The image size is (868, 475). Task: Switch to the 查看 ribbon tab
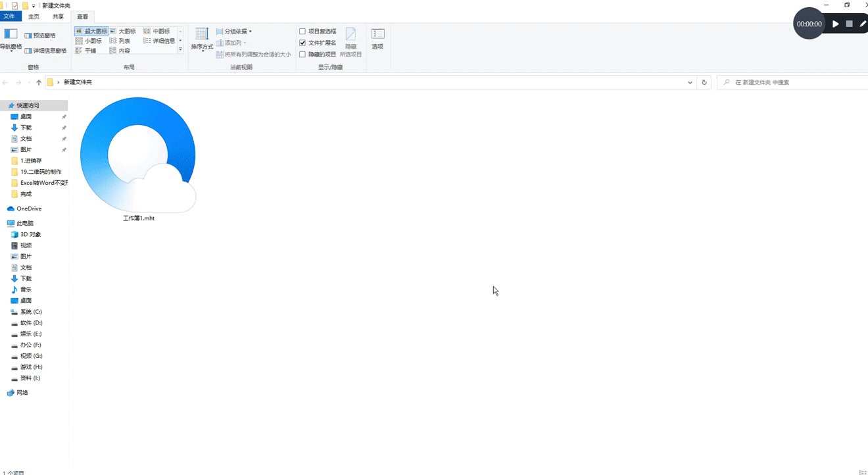[x=83, y=16]
